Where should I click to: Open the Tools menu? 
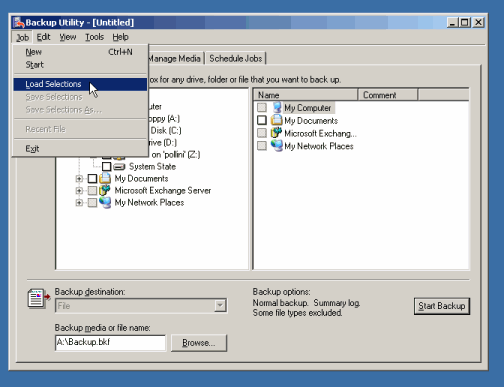point(94,37)
